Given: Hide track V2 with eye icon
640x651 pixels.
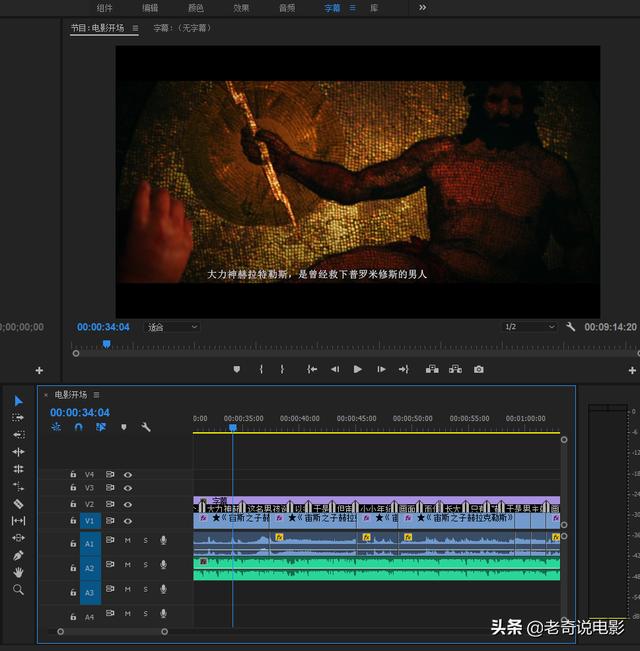Looking at the screenshot, I should (x=128, y=504).
